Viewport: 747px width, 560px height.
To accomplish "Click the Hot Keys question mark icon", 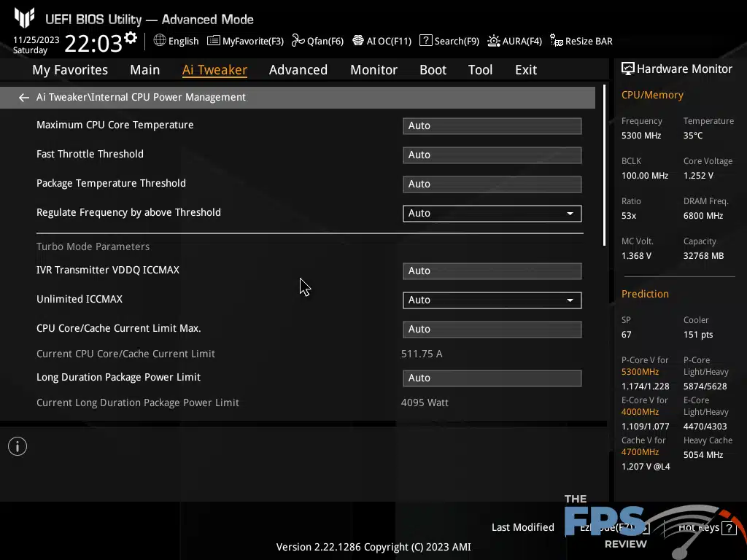I will click(x=729, y=528).
